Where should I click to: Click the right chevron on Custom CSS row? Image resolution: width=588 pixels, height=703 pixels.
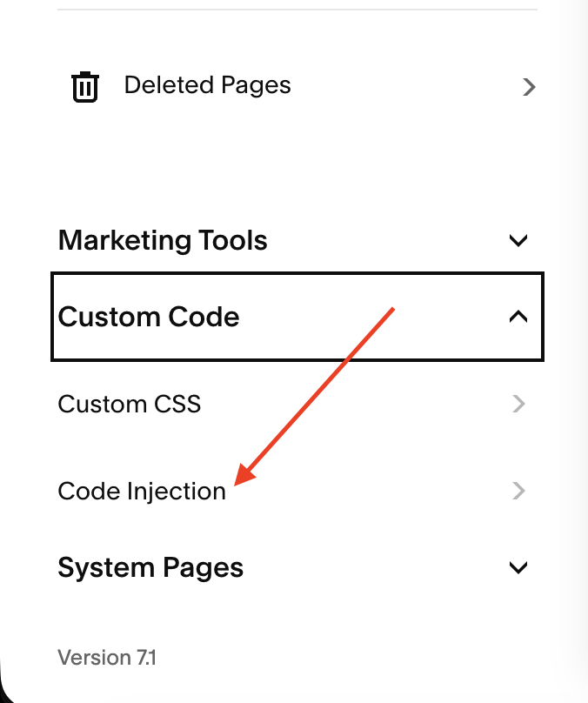click(518, 404)
